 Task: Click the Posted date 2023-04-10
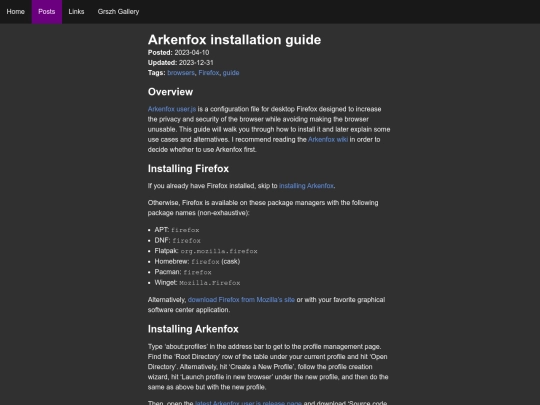[x=191, y=53]
